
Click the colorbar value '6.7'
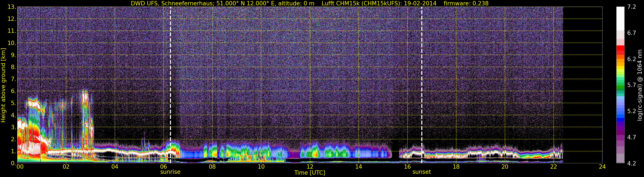click(632, 33)
